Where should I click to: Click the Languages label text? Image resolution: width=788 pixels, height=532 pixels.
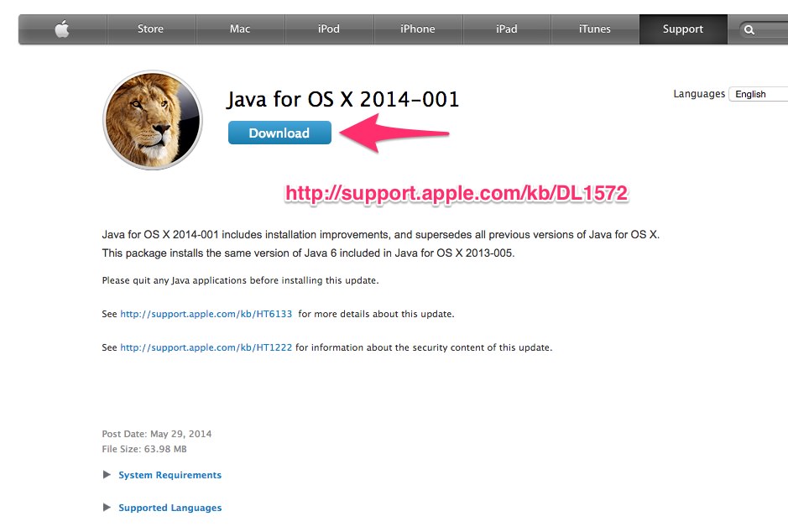point(699,94)
